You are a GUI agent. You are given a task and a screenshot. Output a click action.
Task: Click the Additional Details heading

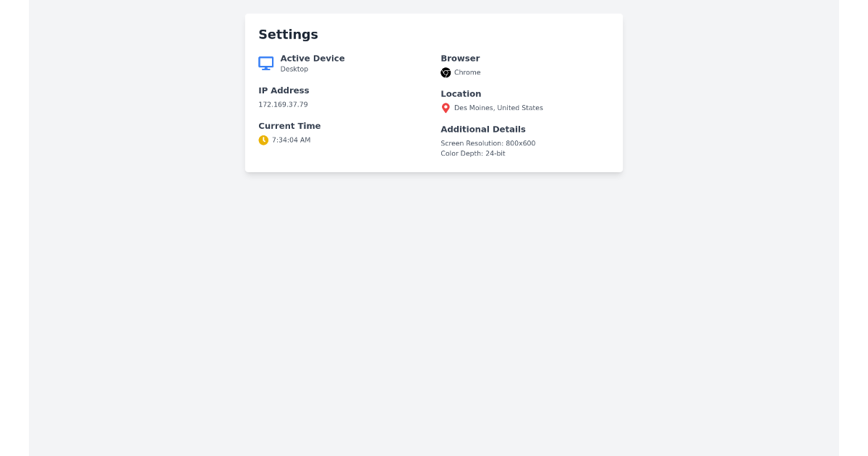[x=482, y=129]
